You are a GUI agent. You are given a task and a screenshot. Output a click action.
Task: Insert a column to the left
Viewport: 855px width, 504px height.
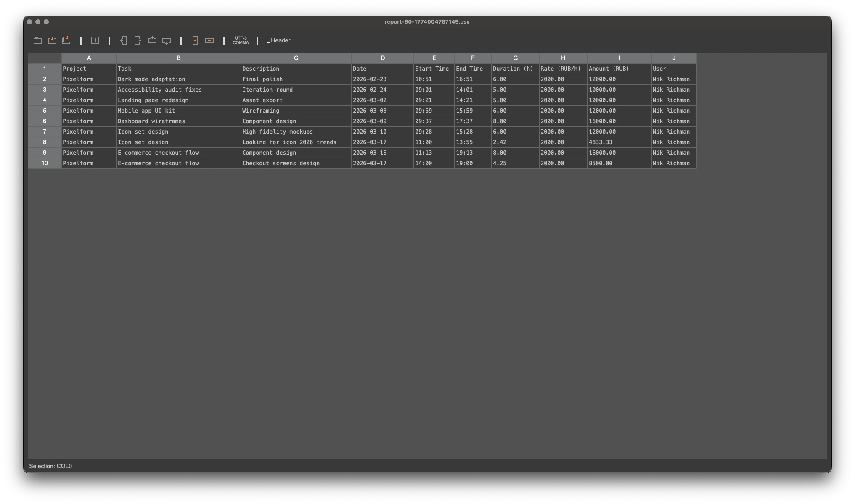pos(124,40)
